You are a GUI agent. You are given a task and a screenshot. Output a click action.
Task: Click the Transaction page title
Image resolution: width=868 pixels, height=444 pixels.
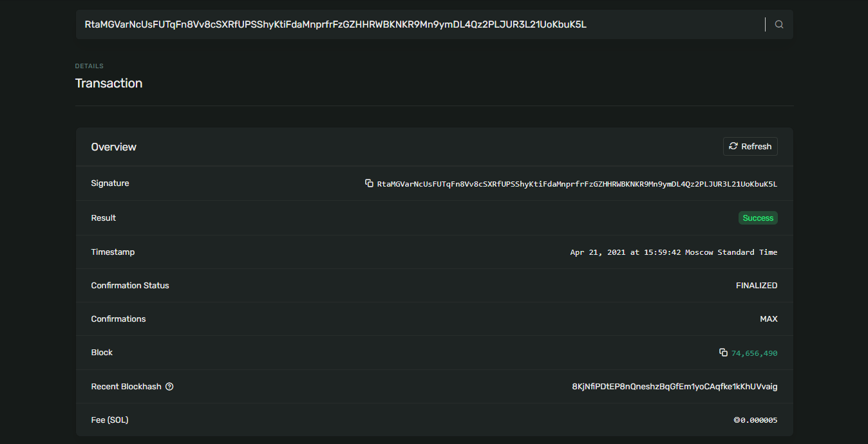[109, 83]
